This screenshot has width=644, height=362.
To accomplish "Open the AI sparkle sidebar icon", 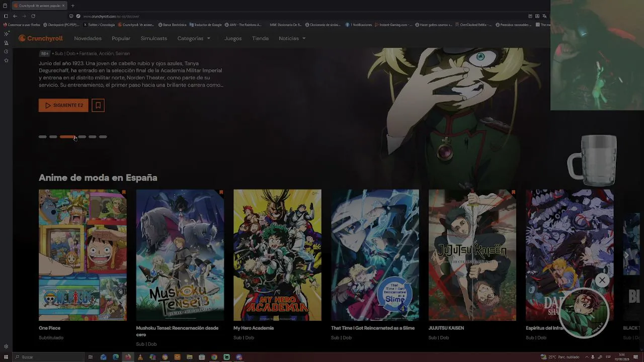I will point(6,34).
